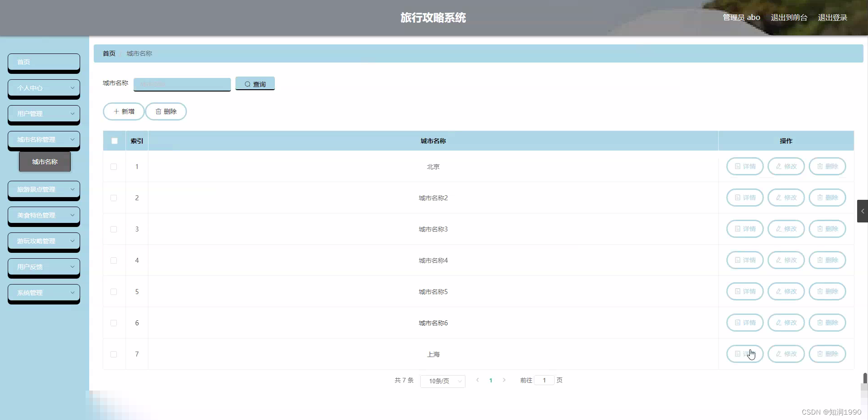Click page 1 in the pagination bar
This screenshot has width=868, height=420.
[x=491, y=380]
